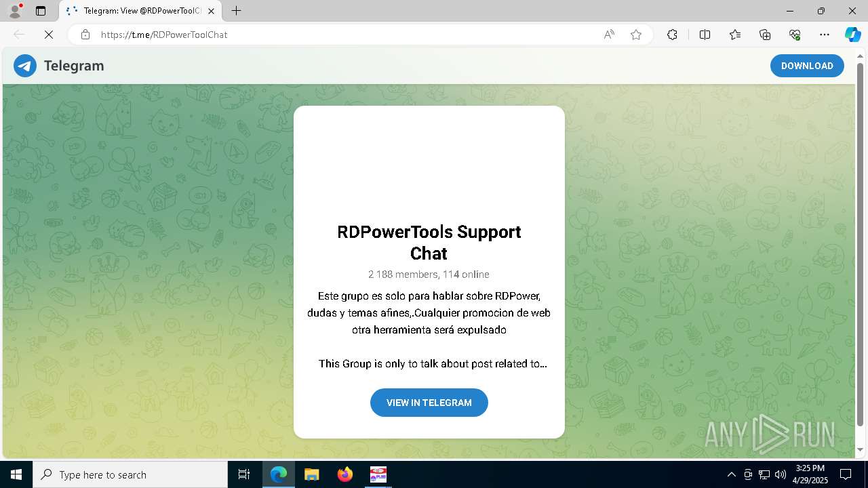This screenshot has height=488, width=868.
Task: Click the scrollbar down arrow
Action: pyautogui.click(x=860, y=449)
